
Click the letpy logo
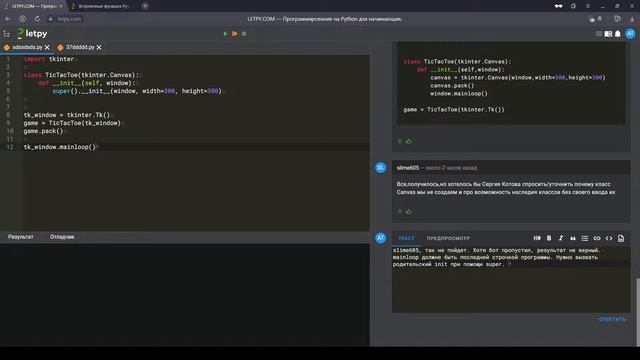(x=32, y=33)
